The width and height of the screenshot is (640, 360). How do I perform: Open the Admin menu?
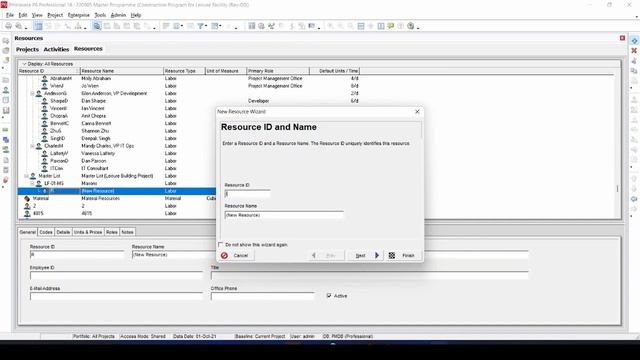point(118,15)
